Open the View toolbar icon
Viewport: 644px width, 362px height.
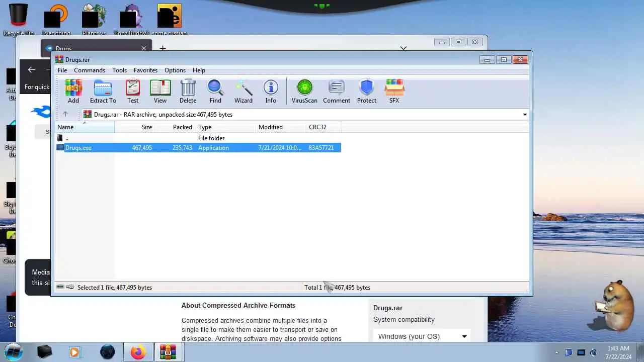tap(160, 92)
